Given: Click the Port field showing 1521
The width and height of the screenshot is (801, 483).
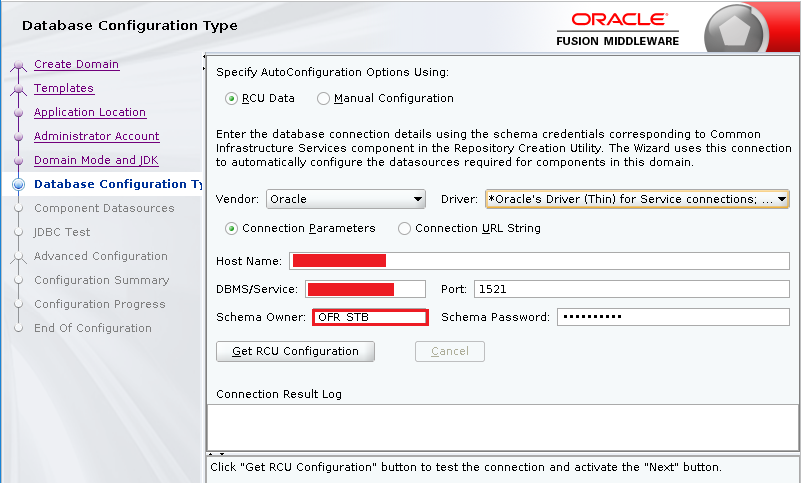Looking at the screenshot, I should point(631,289).
